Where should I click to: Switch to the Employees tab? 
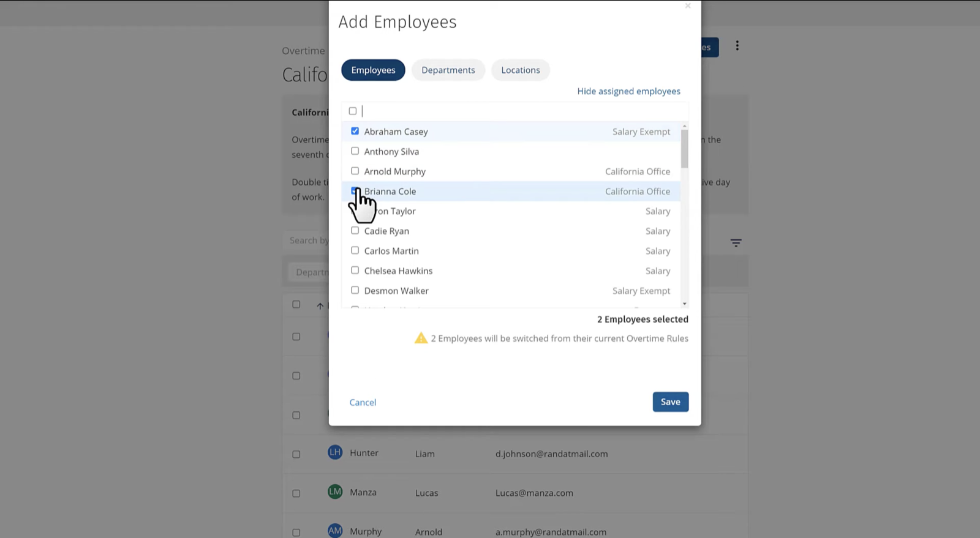click(373, 70)
